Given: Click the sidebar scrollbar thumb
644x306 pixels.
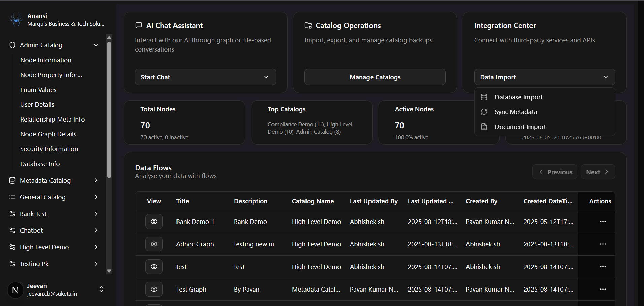Looking at the screenshot, I should (x=109, y=109).
